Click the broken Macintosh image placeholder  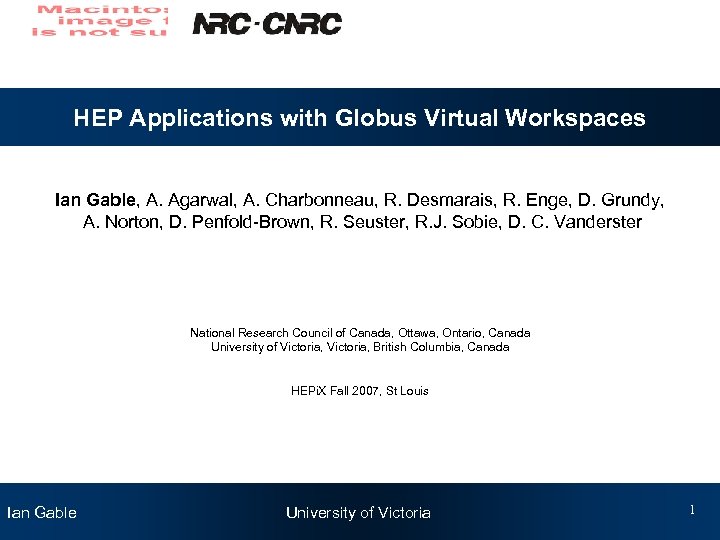tap(100, 21)
